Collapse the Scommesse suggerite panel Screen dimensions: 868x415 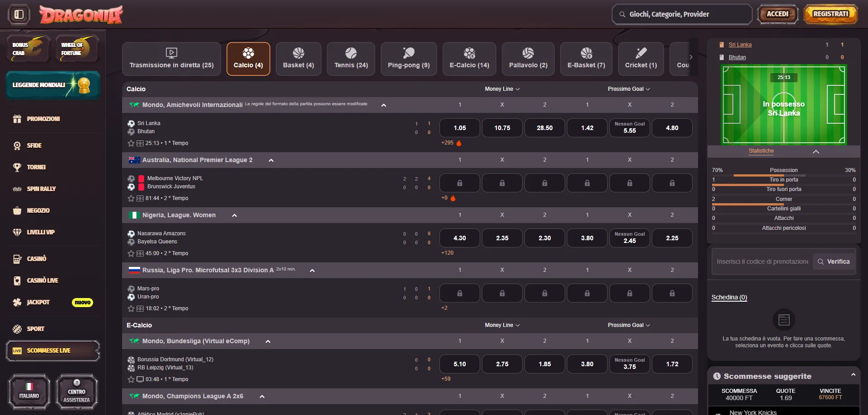(x=853, y=375)
